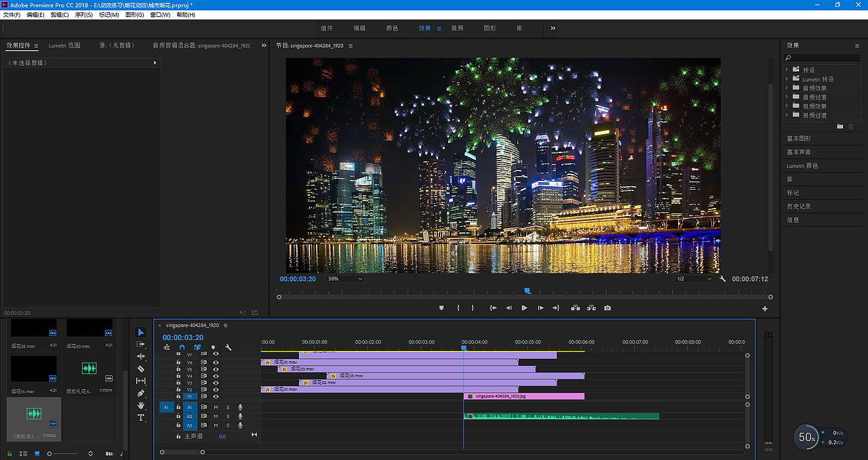The height and width of the screenshot is (460, 868).
Task: Click the effects search field
Action: coord(821,58)
